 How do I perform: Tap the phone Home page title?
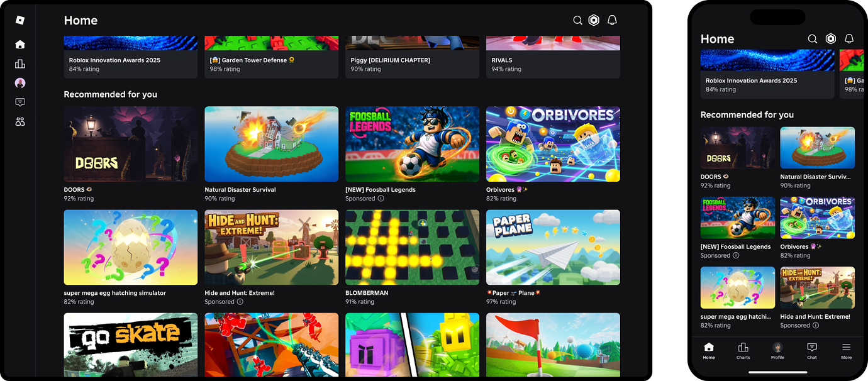(x=718, y=39)
